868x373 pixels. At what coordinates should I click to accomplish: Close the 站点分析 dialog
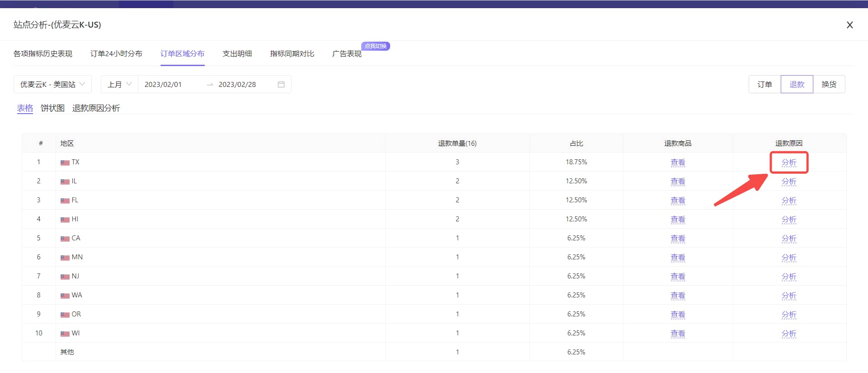[849, 25]
